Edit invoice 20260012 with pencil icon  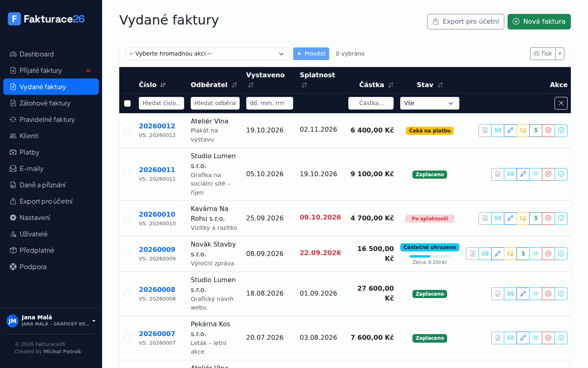(510, 130)
